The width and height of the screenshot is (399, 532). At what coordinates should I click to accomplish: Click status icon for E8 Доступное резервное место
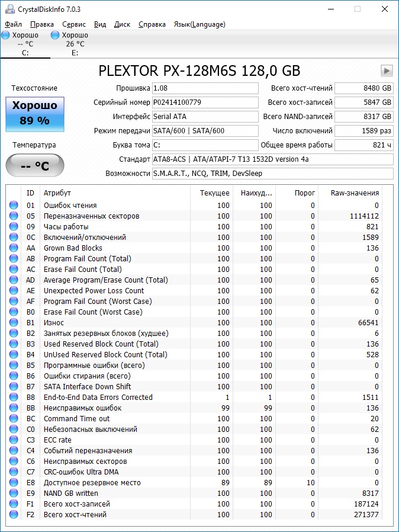[14, 482]
